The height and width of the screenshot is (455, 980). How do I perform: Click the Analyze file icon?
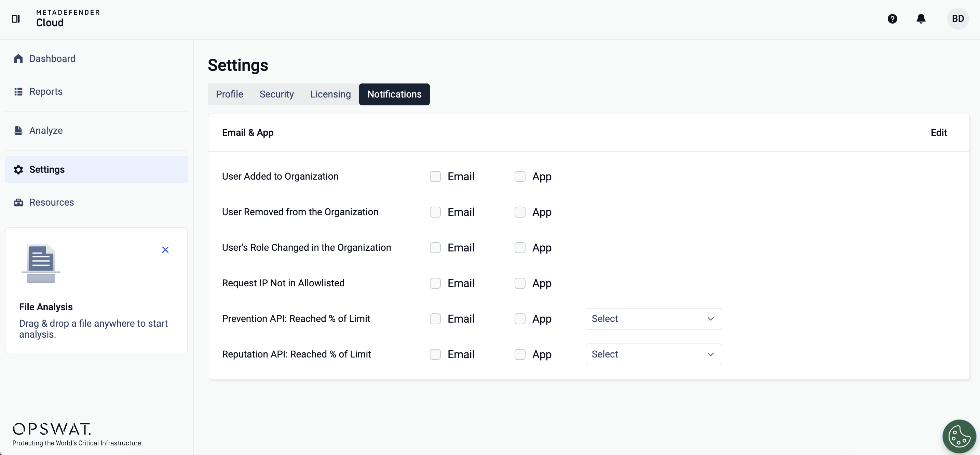pos(18,131)
